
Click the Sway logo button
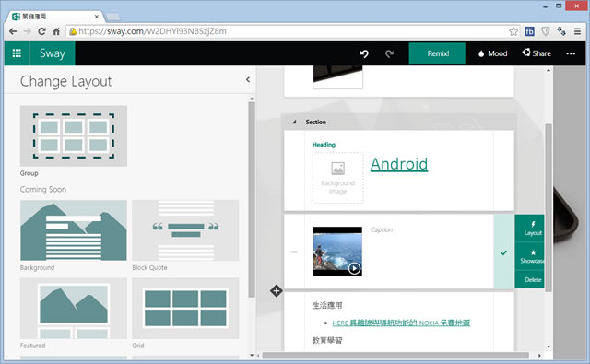(53, 53)
